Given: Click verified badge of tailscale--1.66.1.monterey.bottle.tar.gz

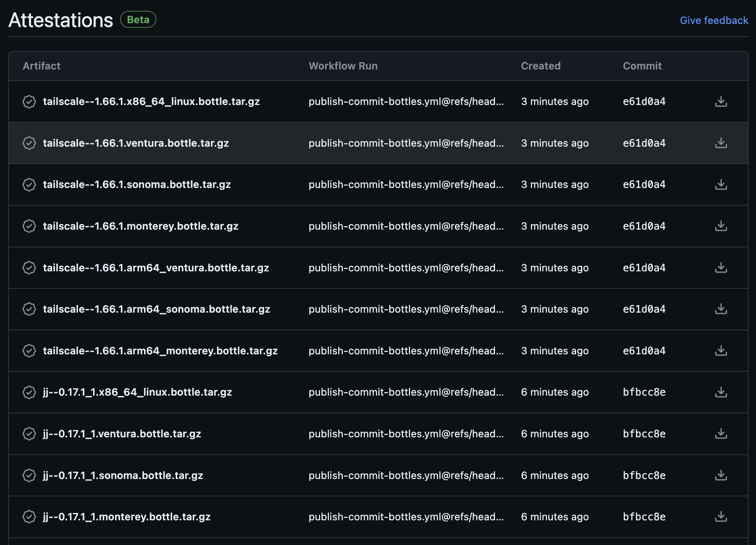Looking at the screenshot, I should tap(29, 226).
